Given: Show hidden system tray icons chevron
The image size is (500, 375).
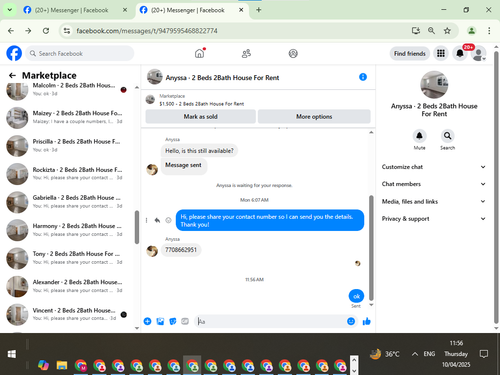Looking at the screenshot, I should 415,354.
